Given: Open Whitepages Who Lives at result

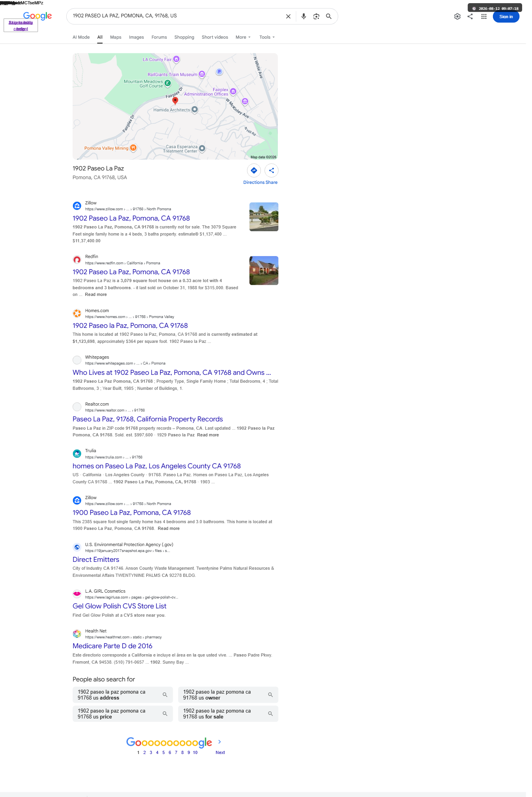Looking at the screenshot, I should 172,372.
